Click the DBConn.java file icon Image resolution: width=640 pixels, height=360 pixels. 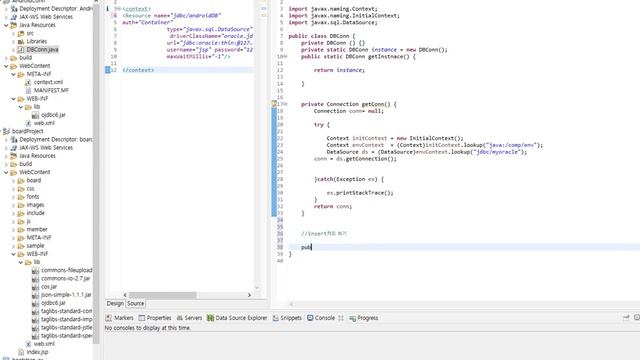pyautogui.click(x=21, y=49)
